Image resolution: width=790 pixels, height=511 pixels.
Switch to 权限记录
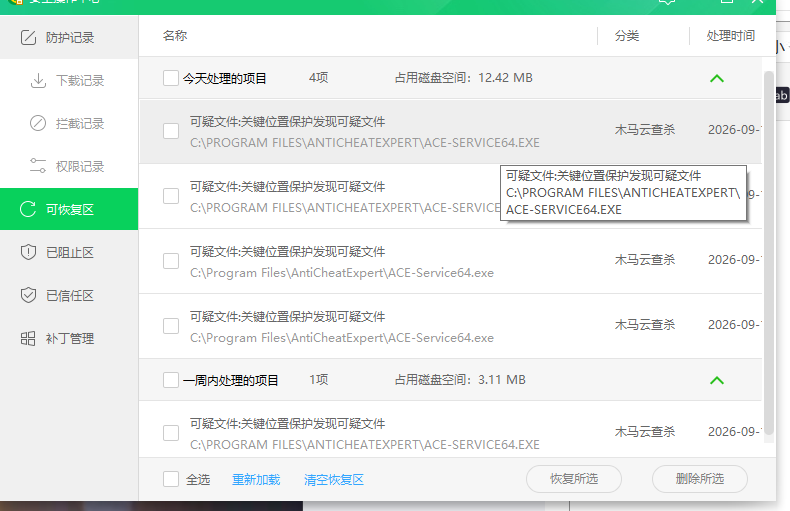69,166
